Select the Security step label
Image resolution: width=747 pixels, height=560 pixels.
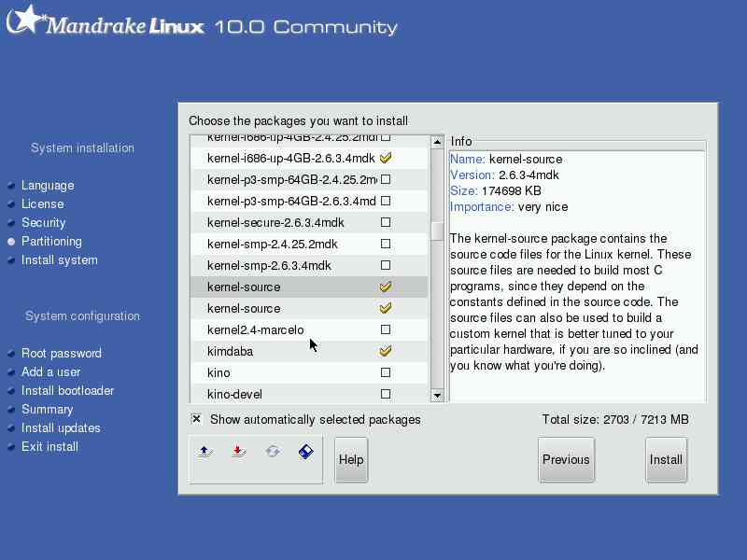click(x=43, y=223)
